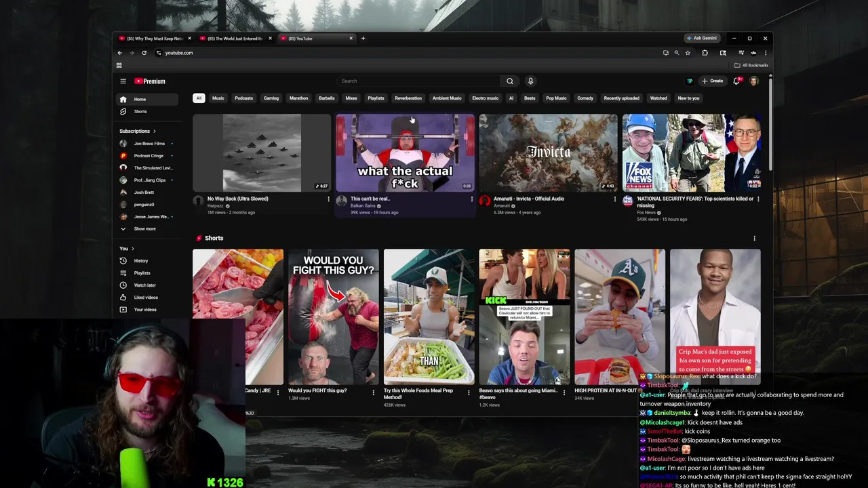Expand the You section chevron
Image resolution: width=868 pixels, height=488 pixels.
(132, 249)
